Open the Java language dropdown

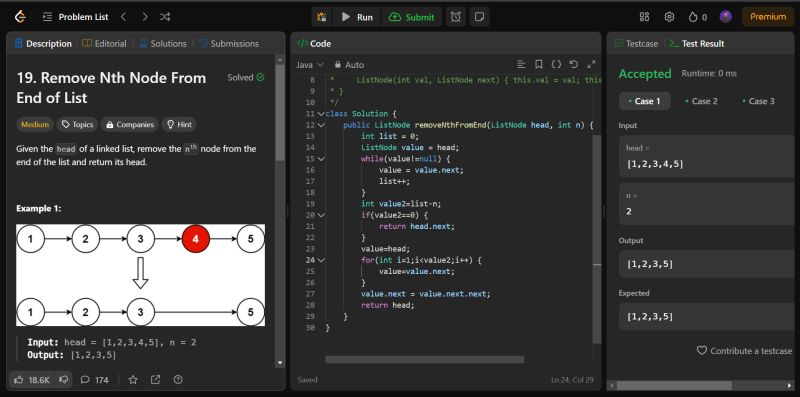(x=310, y=65)
